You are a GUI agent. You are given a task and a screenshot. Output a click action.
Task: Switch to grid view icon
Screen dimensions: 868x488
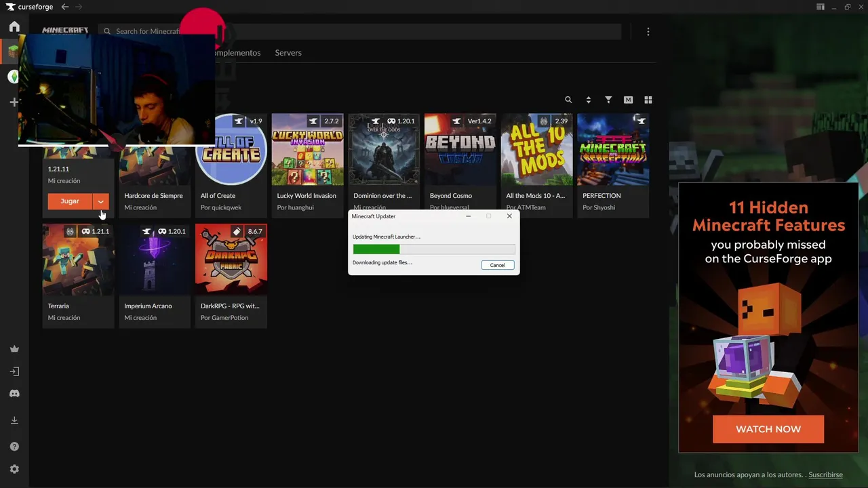coord(648,100)
